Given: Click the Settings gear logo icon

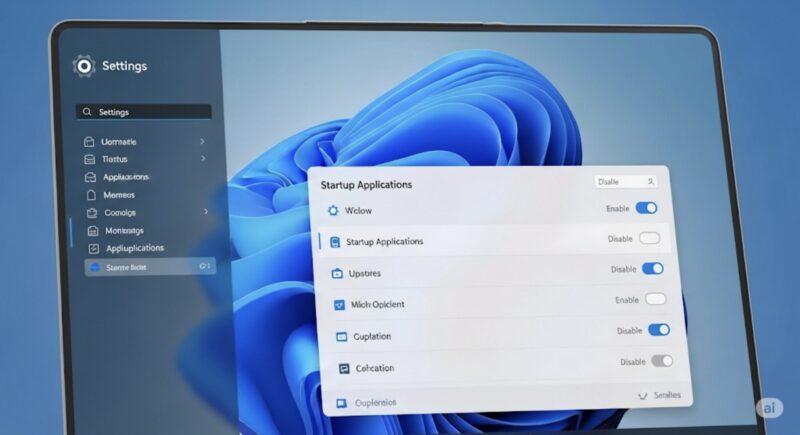Looking at the screenshot, I should click(84, 66).
